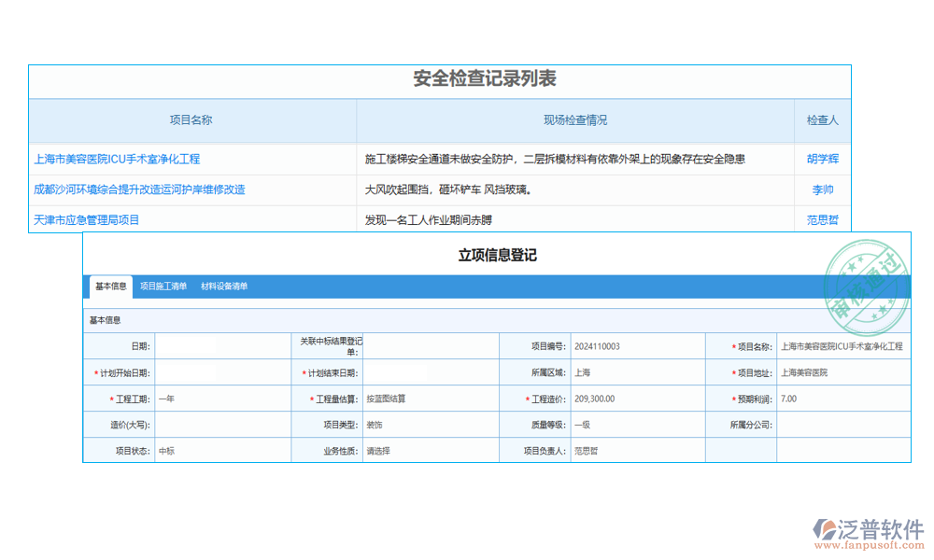The image size is (934, 560).
Task: Select the 基本信息 tab
Action: 110,287
